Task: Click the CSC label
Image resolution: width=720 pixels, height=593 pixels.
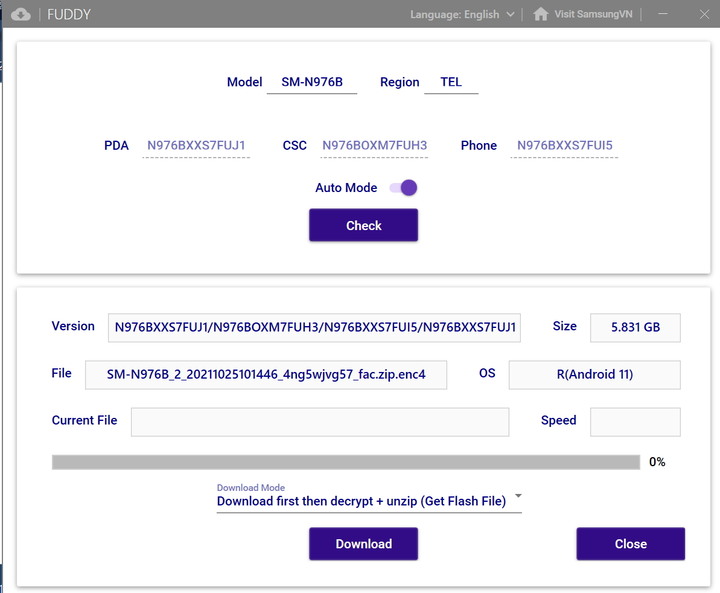Action: tap(294, 146)
